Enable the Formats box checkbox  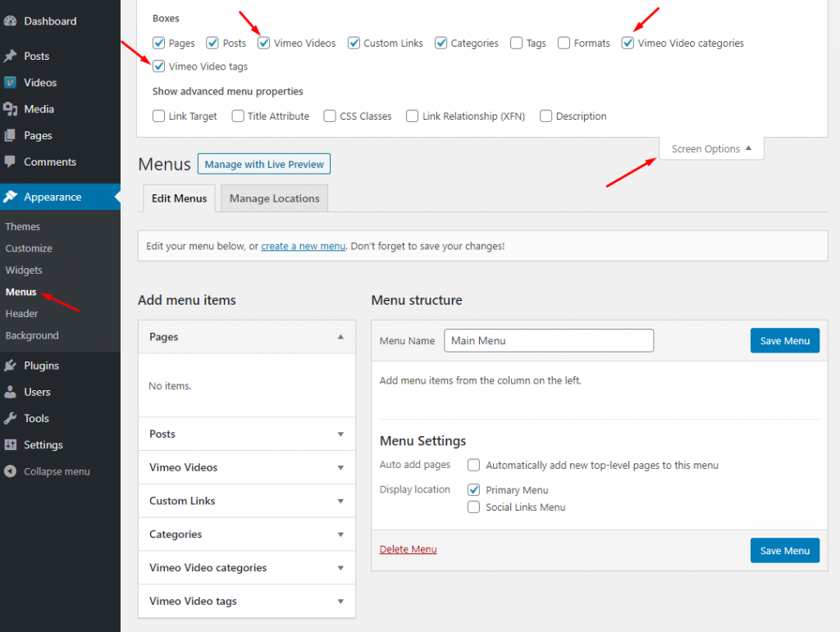tap(564, 43)
